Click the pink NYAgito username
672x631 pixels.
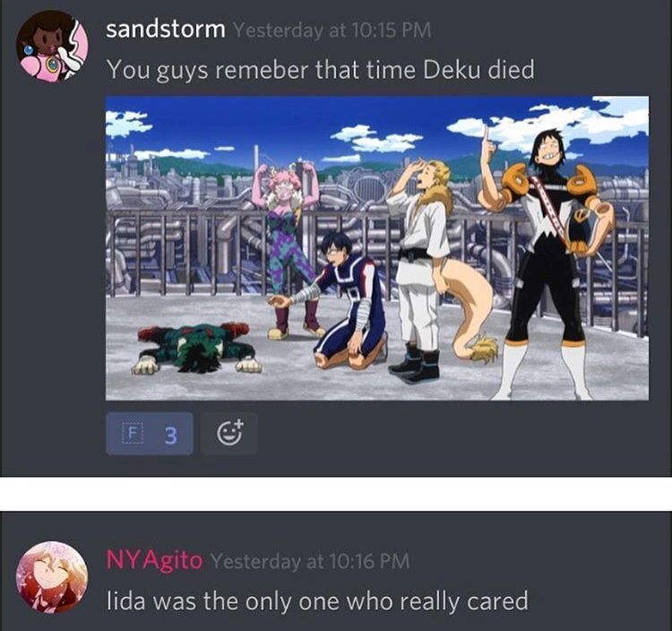(154, 560)
